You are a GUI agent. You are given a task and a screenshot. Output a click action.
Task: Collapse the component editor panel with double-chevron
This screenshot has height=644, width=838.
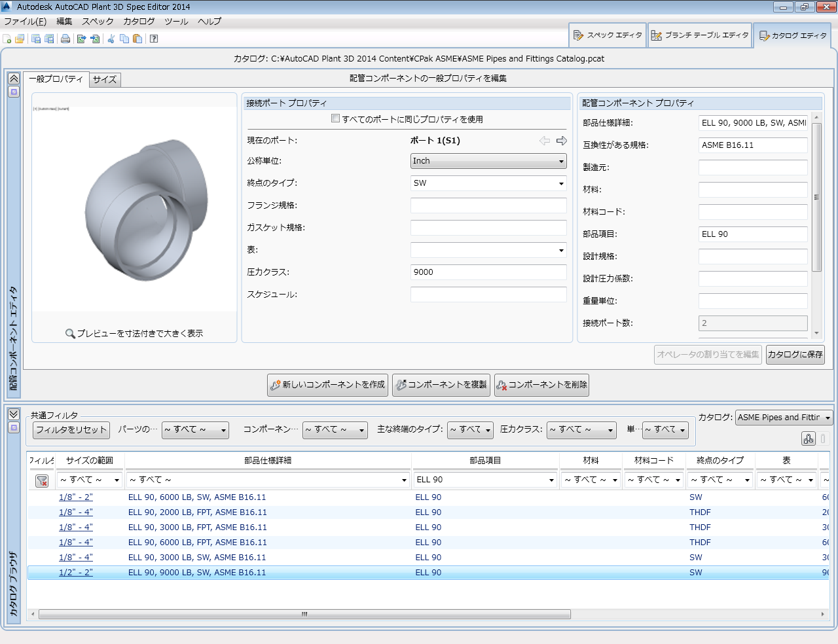(13, 79)
